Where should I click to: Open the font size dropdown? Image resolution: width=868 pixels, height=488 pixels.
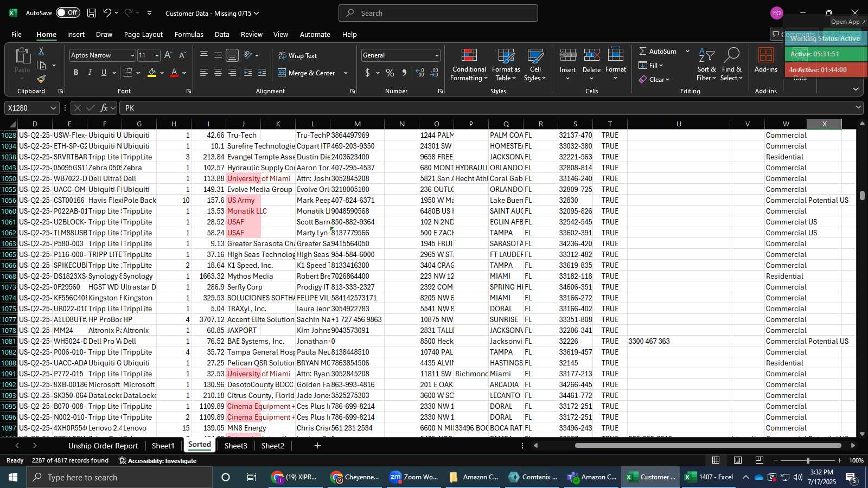[x=157, y=55]
